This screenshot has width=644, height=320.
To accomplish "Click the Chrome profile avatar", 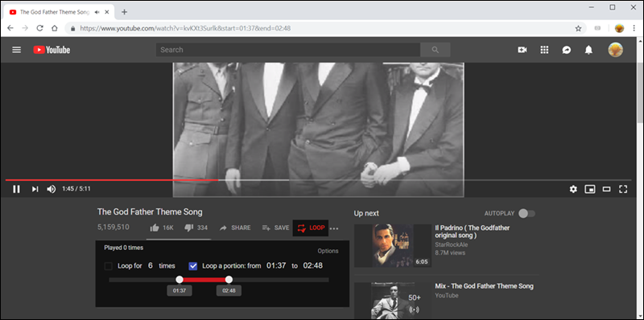I will point(619,28).
